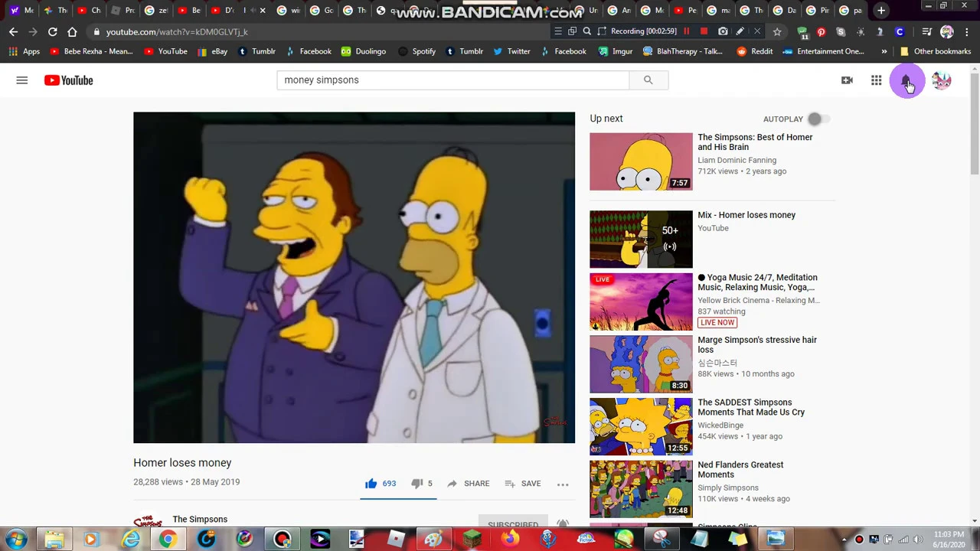Open the 'Mix - Homer loses money' playlist thumbnail
The image size is (980, 551).
641,240
